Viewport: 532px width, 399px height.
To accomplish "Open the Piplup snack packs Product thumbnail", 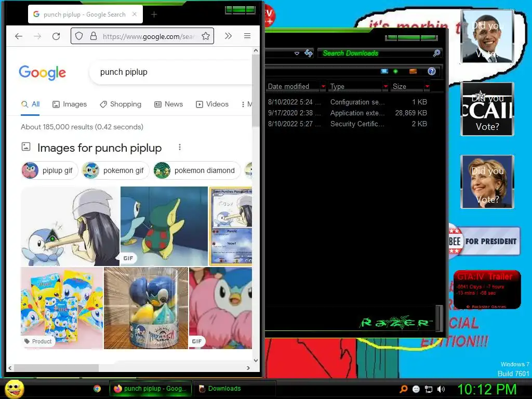I will coord(62,308).
